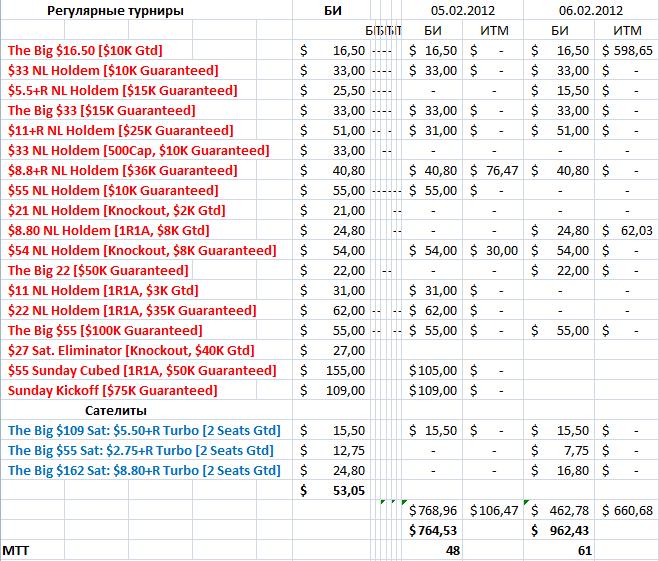Click the 'ИТМ' subheader under 06.02.2012
Image resolution: width=659 pixels, height=561 pixels.
627,31
